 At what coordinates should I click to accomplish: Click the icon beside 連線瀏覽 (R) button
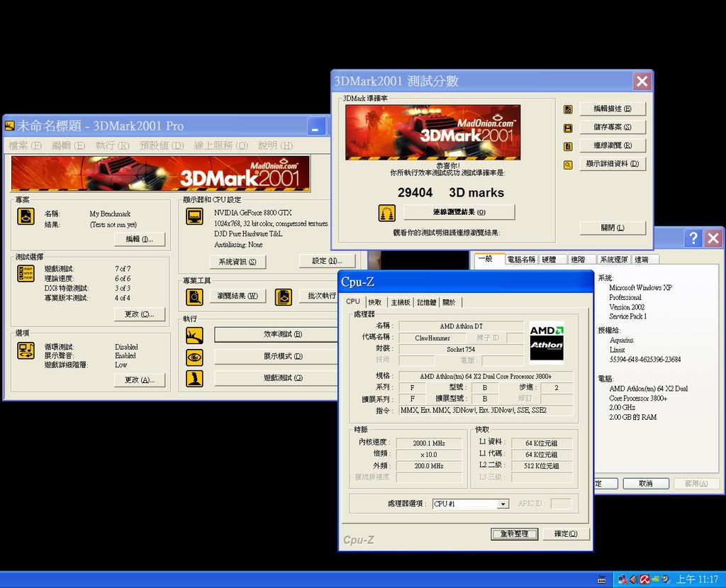[x=568, y=146]
